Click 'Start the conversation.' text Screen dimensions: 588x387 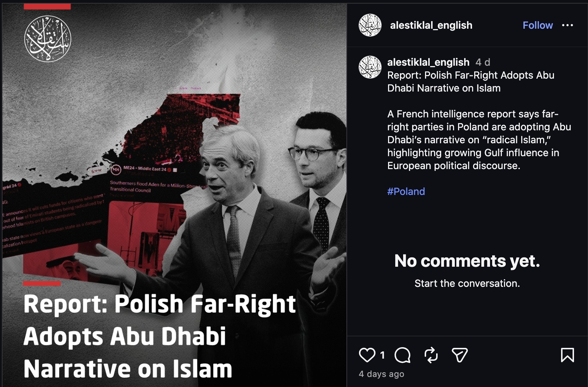coord(467,283)
